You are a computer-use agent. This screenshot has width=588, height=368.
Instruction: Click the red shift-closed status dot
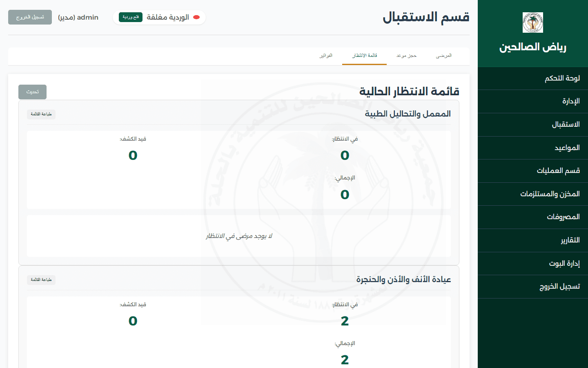point(196,17)
